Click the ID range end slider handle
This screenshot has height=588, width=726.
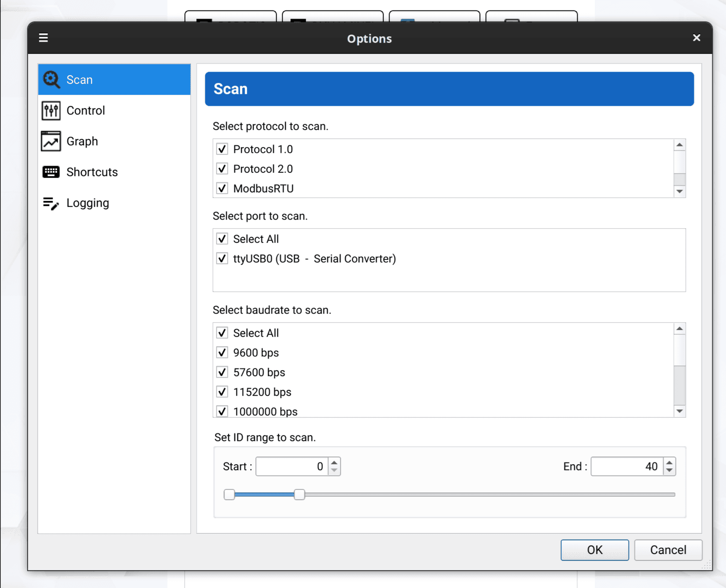pos(299,495)
